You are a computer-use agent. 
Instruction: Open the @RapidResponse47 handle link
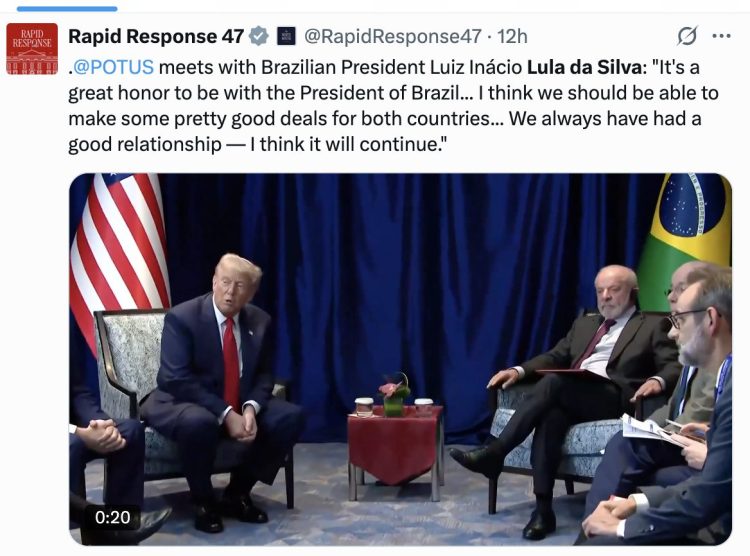coord(395,37)
